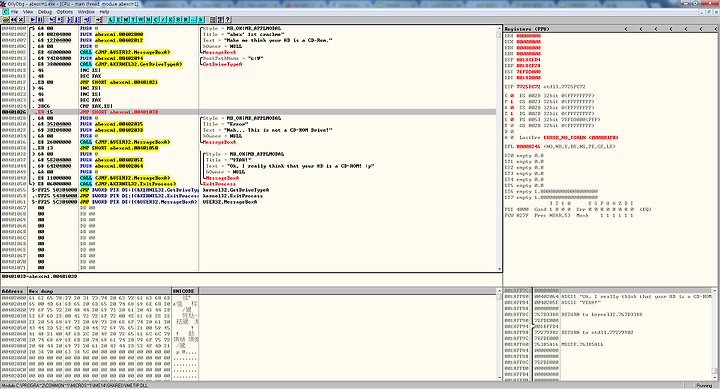720x389 pixels.
Task: Select the GetDriveTypeA CALL instruction row
Action: (x=248, y=64)
